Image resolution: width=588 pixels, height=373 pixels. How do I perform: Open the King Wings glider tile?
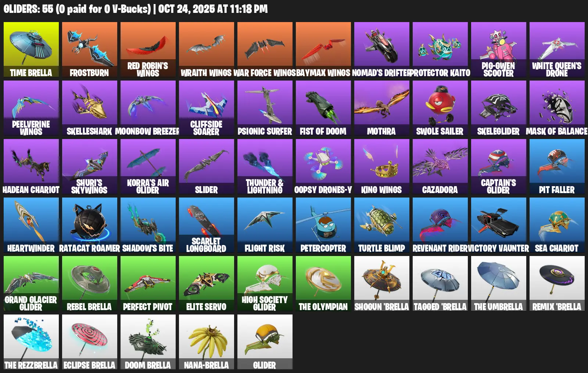click(x=382, y=166)
